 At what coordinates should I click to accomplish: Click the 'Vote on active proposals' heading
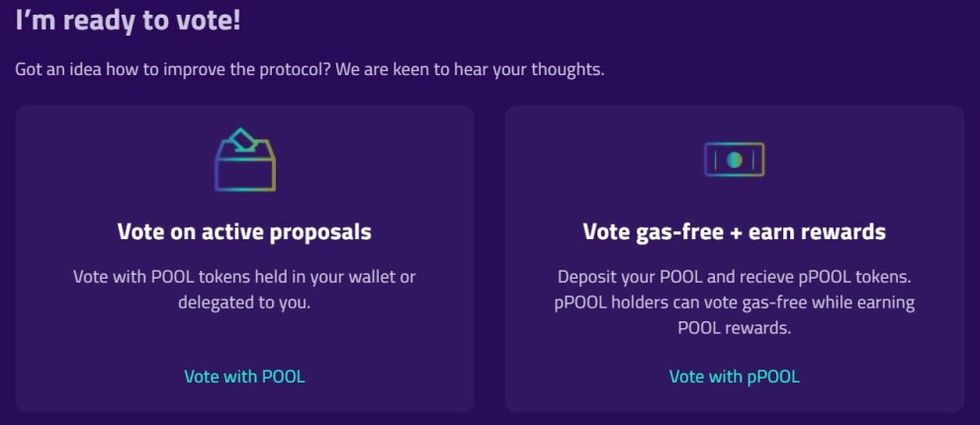click(x=244, y=232)
